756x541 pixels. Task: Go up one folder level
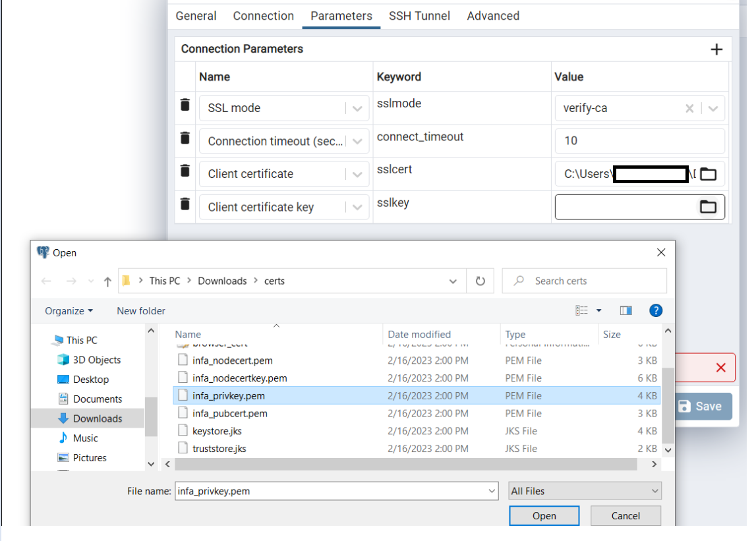tap(107, 281)
